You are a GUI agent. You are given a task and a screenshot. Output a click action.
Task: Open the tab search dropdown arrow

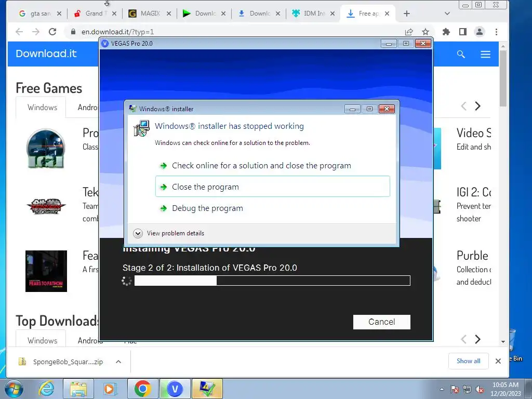pyautogui.click(x=447, y=14)
